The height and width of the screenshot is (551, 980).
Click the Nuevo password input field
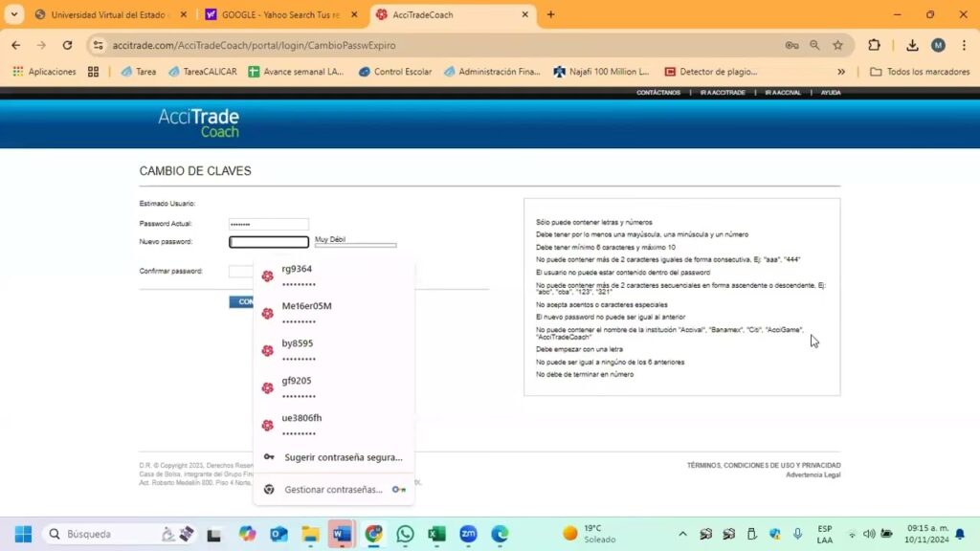click(269, 242)
